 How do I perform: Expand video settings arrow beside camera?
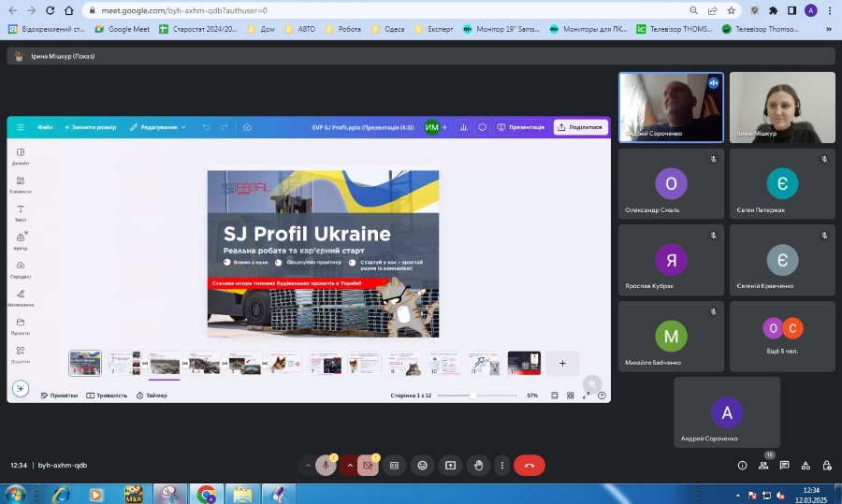click(x=350, y=465)
